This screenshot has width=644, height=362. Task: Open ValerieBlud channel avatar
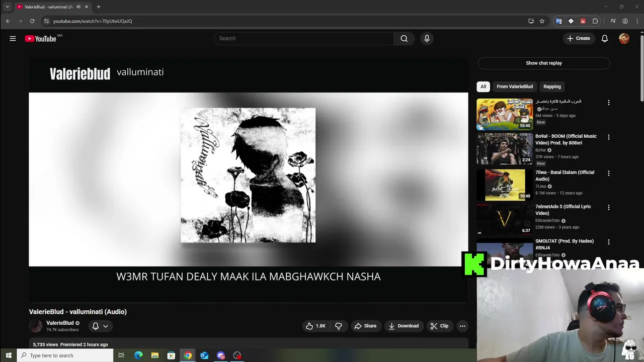coord(36,326)
